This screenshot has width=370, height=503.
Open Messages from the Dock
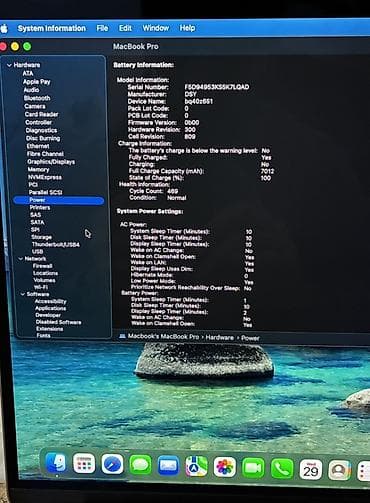[x=140, y=465]
